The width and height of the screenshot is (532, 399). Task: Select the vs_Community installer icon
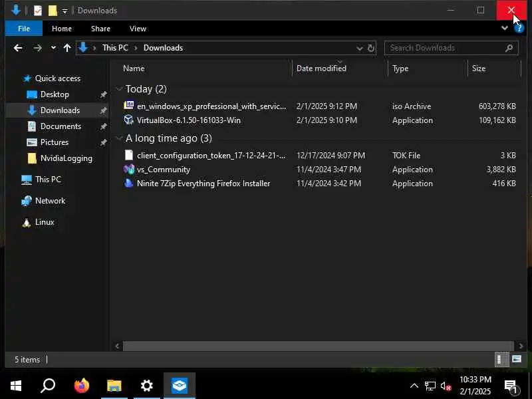coord(128,169)
